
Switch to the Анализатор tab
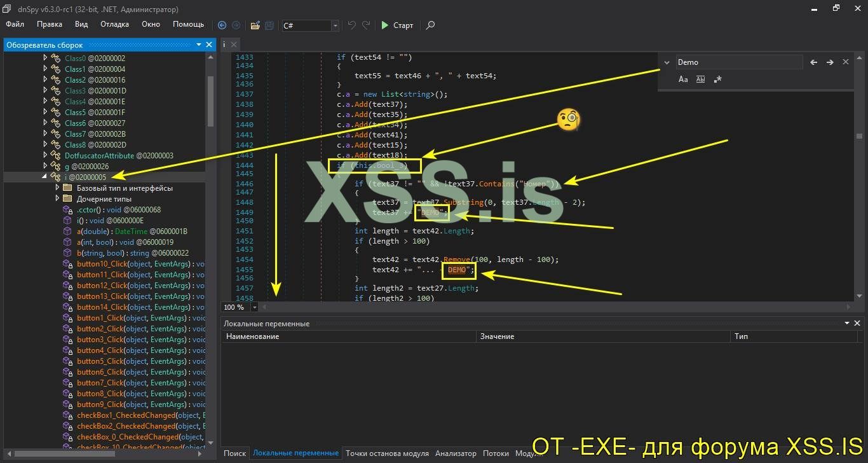click(456, 453)
